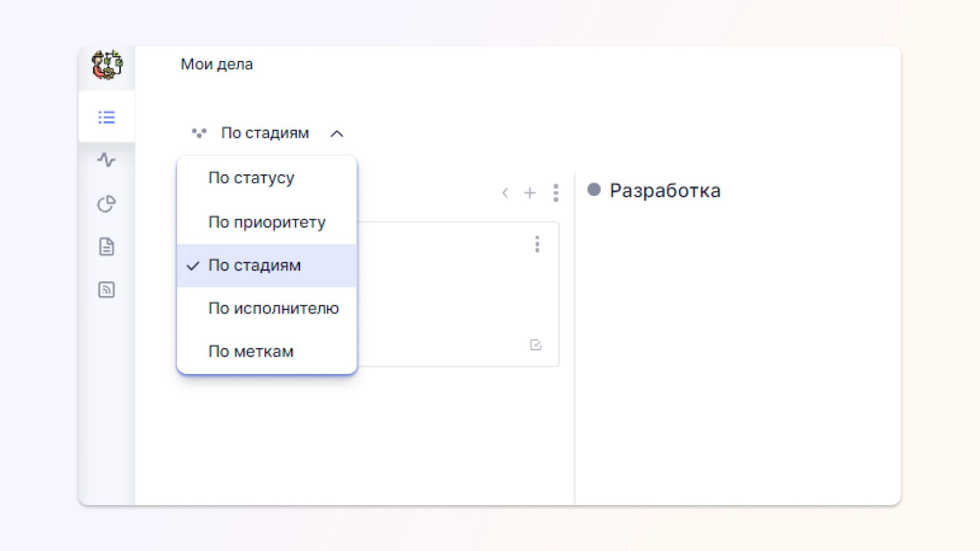Image resolution: width=980 pixels, height=551 pixels.
Task: Open the pie chart reports icon
Action: click(107, 204)
